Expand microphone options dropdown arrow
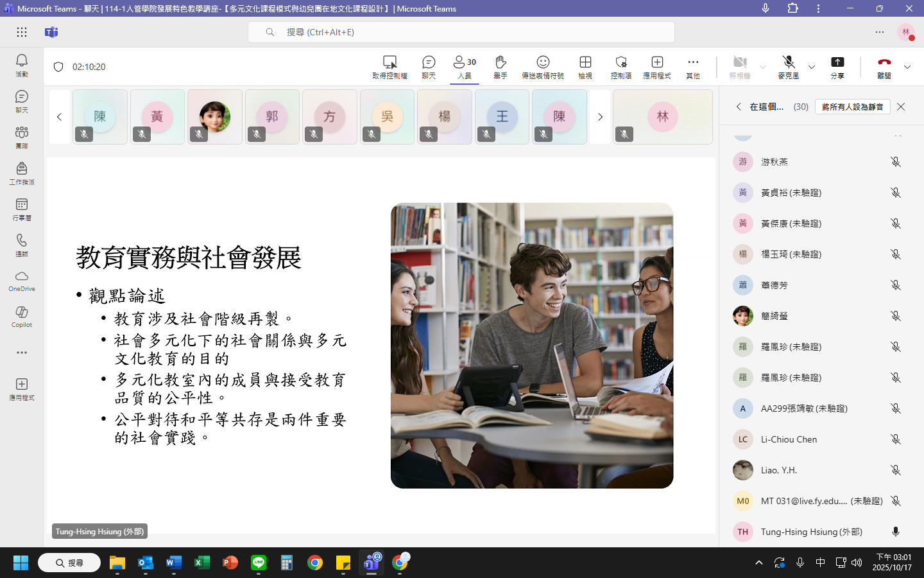Screen dimensions: 924x578 (812, 67)
